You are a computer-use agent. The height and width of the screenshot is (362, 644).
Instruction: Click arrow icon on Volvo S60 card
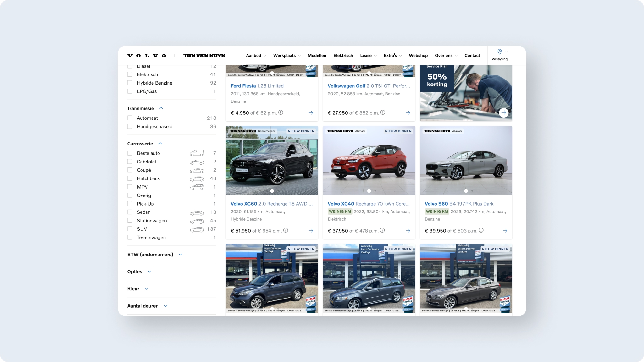click(x=505, y=231)
